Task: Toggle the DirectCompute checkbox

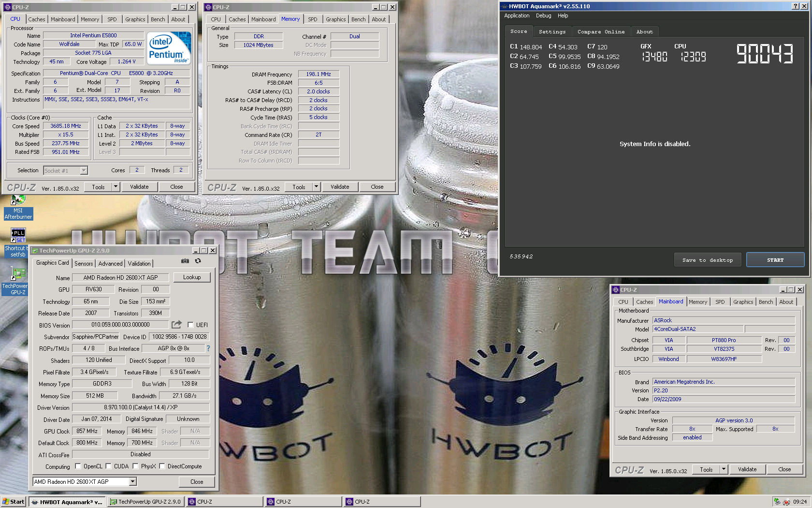Action: [x=162, y=466]
